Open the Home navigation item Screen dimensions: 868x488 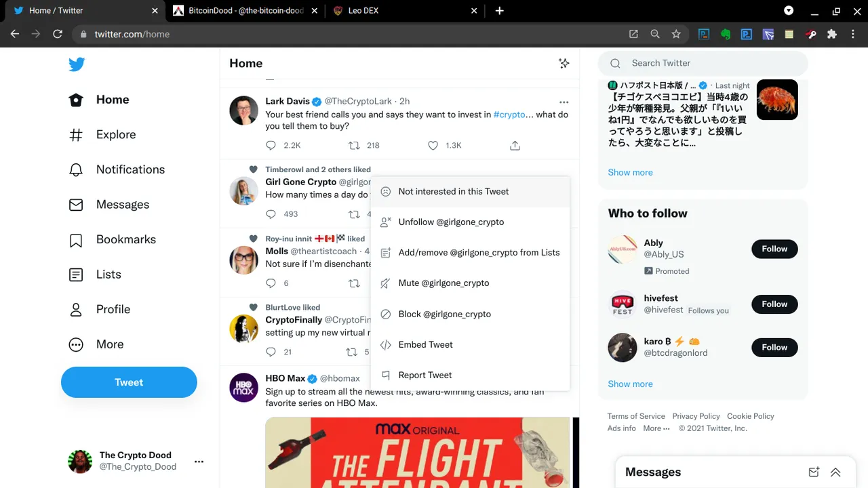coord(99,100)
